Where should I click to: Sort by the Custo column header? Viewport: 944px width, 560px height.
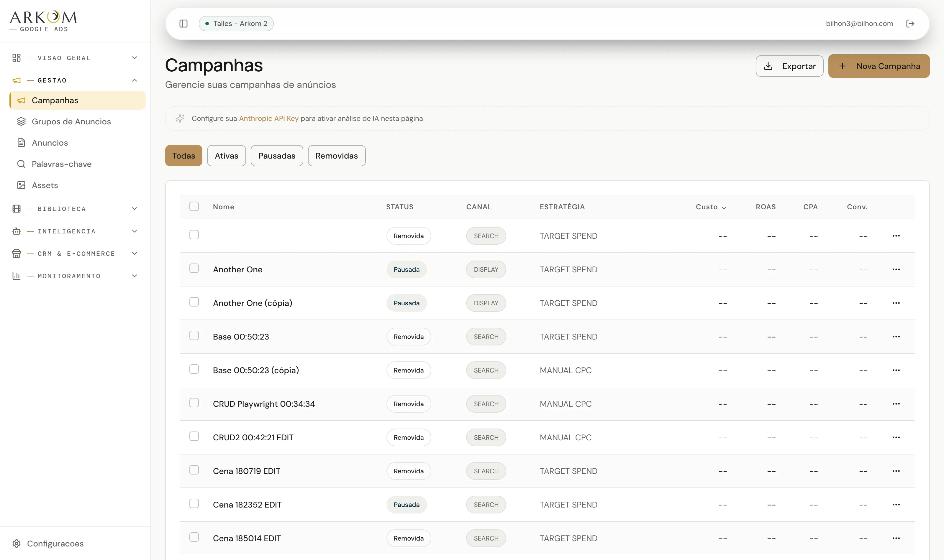coord(711,207)
